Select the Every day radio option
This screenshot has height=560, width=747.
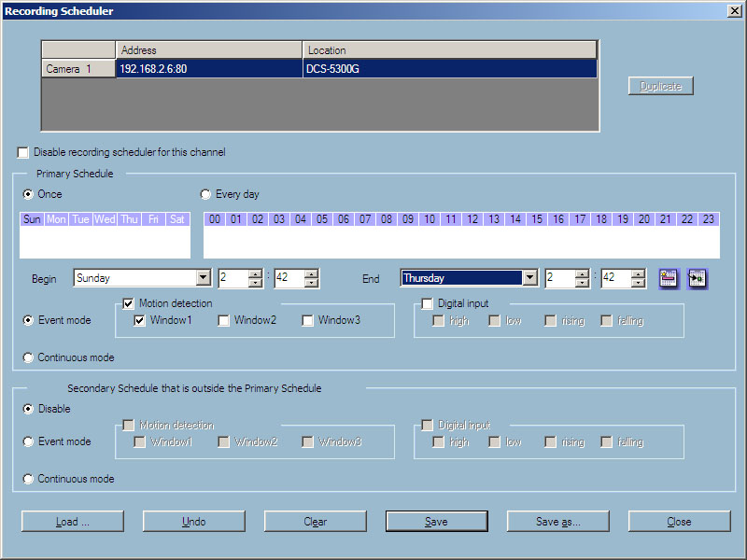coord(205,194)
